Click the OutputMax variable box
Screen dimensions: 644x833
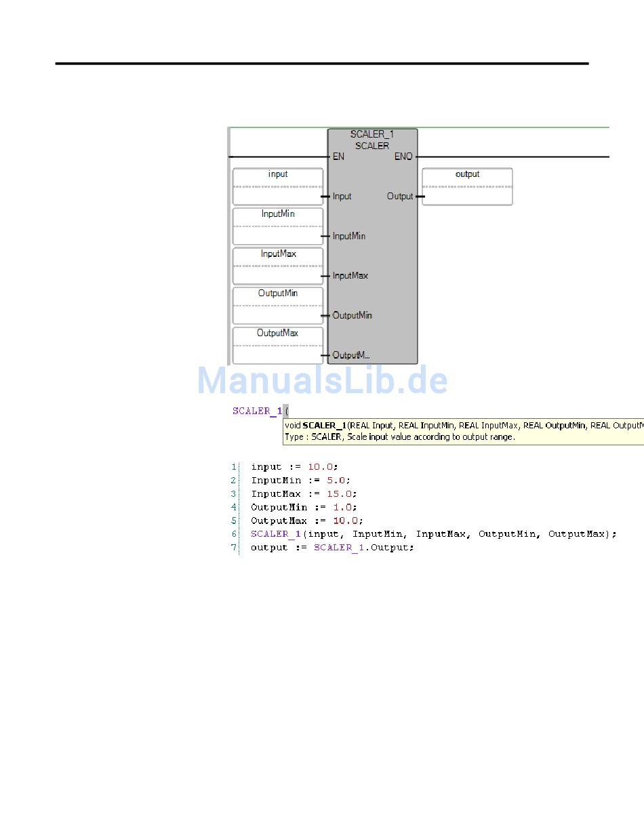(x=278, y=346)
